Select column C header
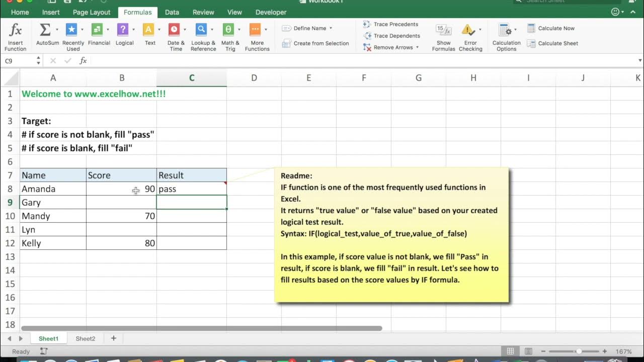The height and width of the screenshot is (362, 644). (x=192, y=78)
